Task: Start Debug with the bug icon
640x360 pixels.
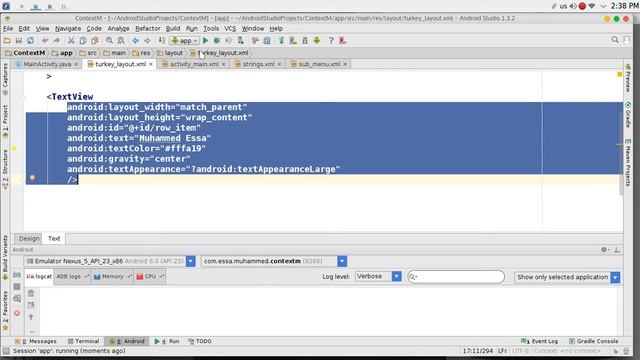Action: pos(217,40)
